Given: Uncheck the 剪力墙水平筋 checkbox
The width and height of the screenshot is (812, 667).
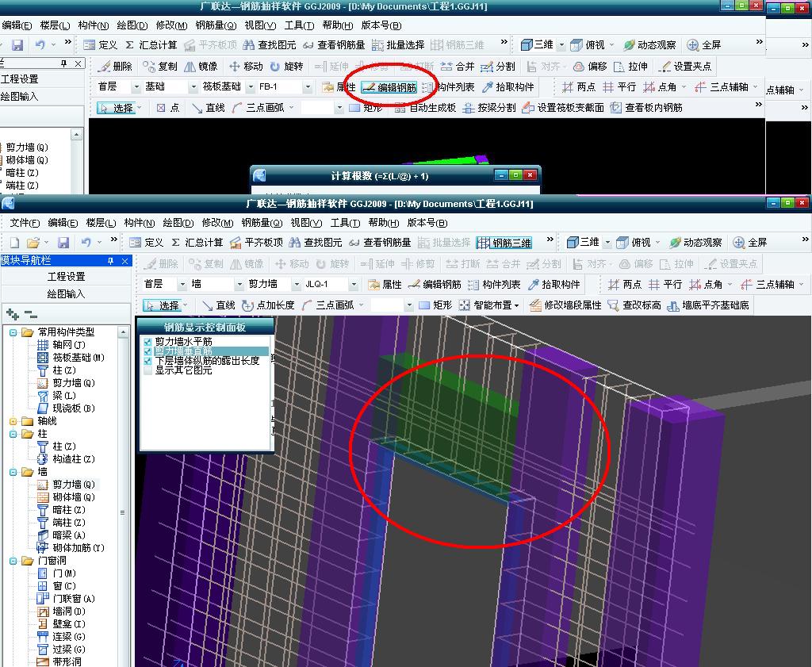Looking at the screenshot, I should [x=147, y=342].
